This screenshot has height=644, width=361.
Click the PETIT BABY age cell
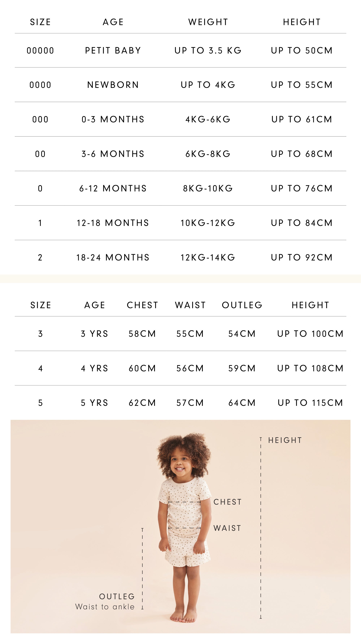point(113,51)
